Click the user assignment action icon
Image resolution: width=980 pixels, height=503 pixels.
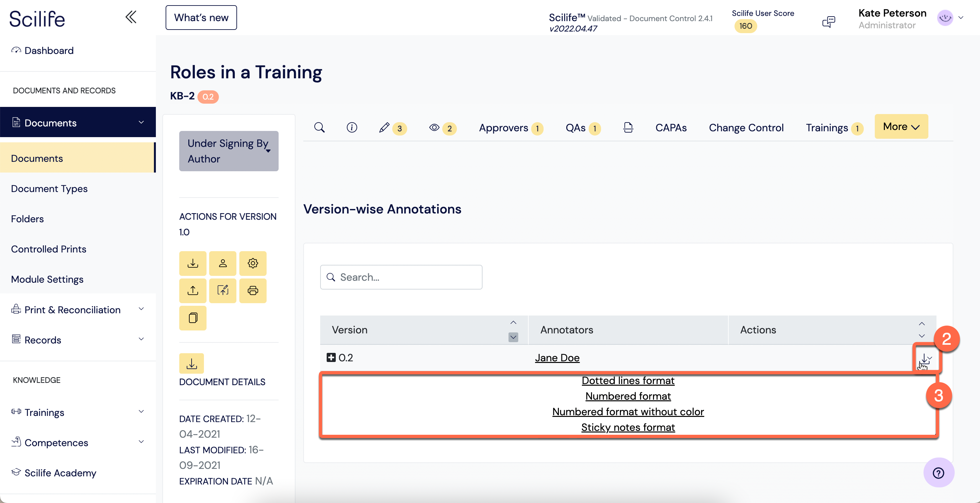[223, 263]
